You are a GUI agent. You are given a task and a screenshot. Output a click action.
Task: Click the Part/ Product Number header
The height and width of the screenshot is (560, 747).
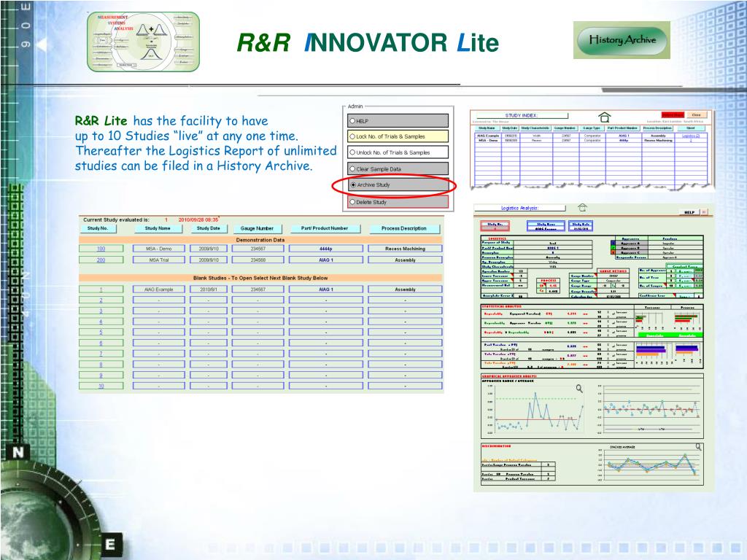(325, 228)
